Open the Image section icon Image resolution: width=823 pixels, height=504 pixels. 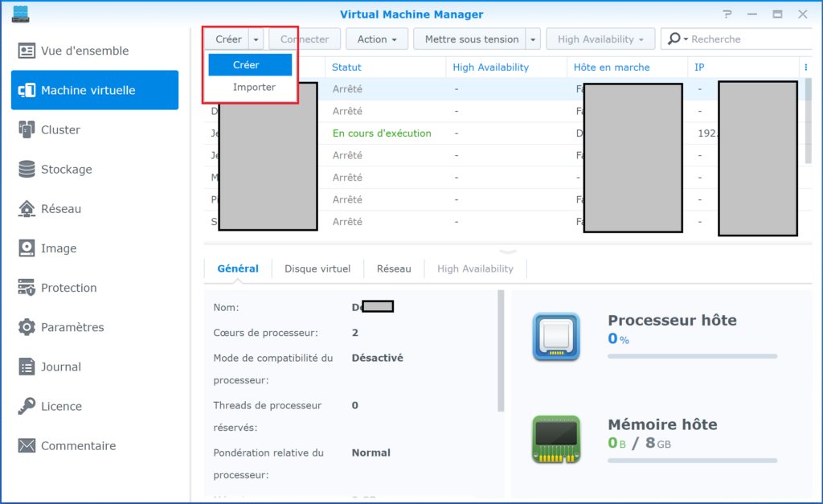click(x=27, y=248)
